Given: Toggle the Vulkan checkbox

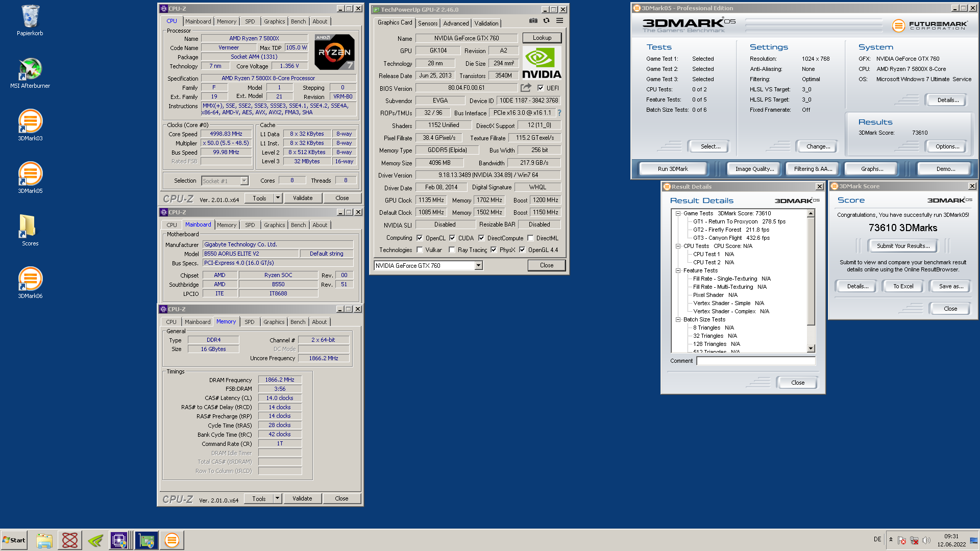Looking at the screenshot, I should coord(420,249).
